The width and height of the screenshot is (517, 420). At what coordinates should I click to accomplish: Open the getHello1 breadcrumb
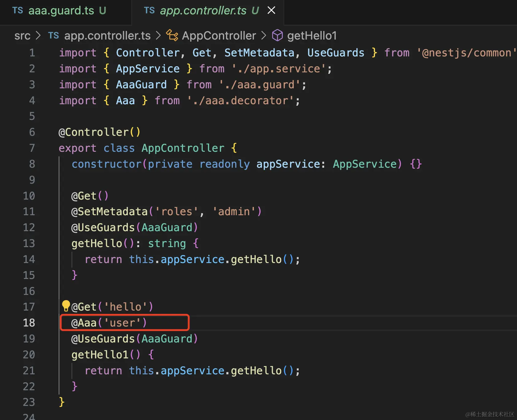pyautogui.click(x=312, y=36)
